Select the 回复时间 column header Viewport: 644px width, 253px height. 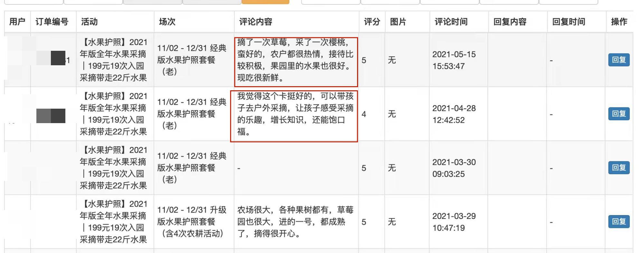(x=569, y=22)
